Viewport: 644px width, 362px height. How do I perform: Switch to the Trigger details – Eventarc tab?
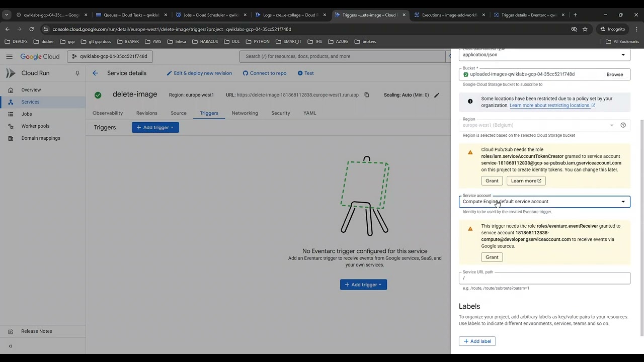pyautogui.click(x=529, y=15)
